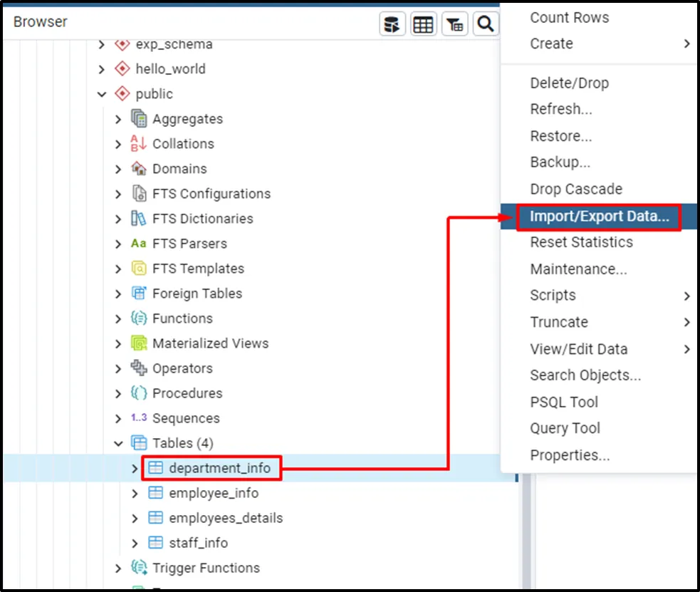Click the Materialized Views node icon
The width and height of the screenshot is (700, 592).
pyautogui.click(x=139, y=343)
